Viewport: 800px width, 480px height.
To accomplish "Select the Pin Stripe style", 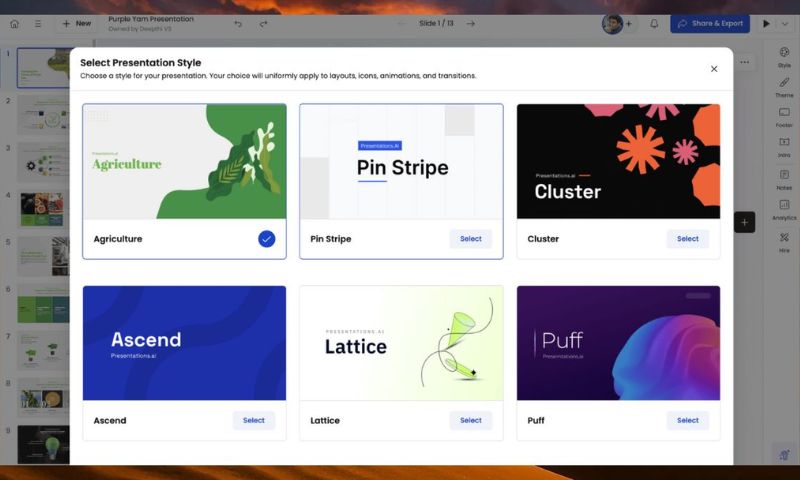I will (470, 239).
